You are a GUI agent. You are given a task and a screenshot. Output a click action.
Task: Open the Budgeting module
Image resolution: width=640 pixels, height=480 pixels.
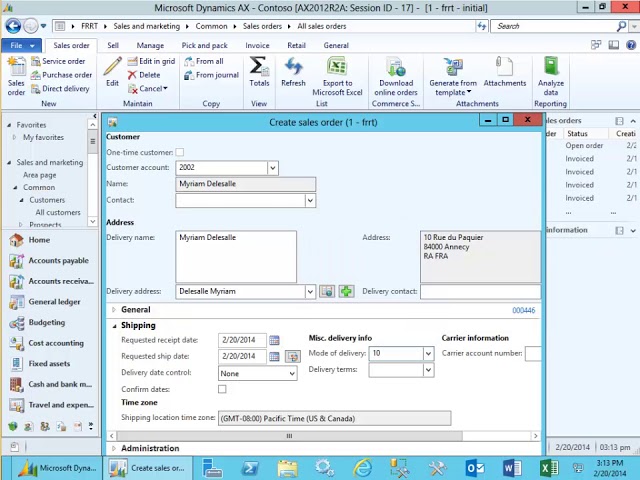37,322
